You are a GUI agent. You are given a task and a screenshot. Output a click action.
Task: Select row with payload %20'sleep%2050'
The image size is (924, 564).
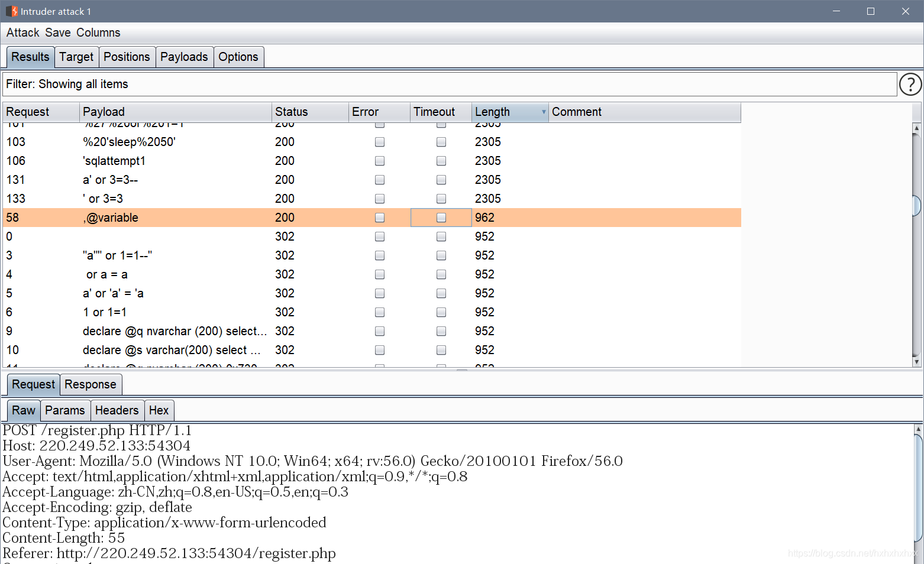[x=372, y=142]
